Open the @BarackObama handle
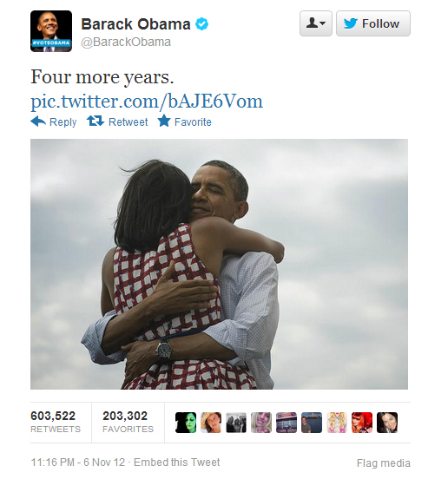 [126, 42]
